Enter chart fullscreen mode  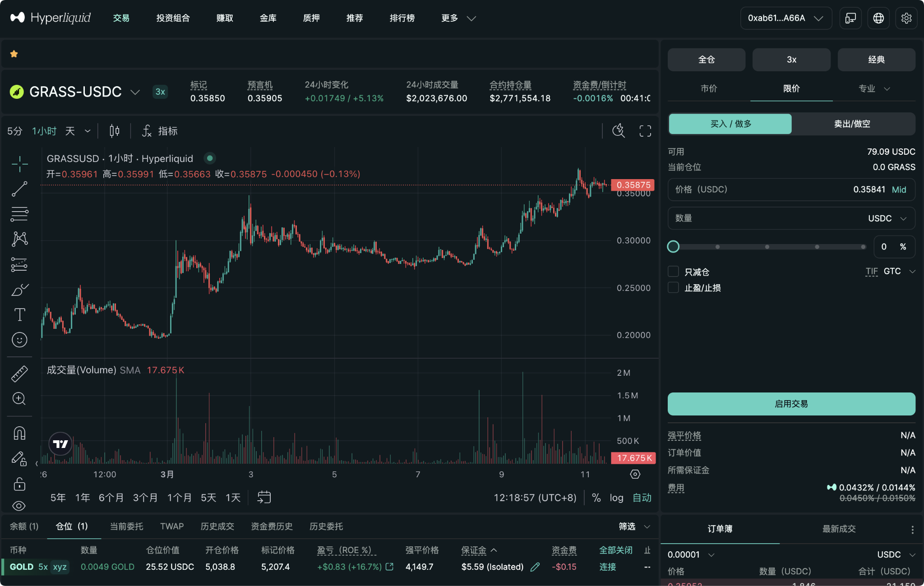(x=645, y=131)
